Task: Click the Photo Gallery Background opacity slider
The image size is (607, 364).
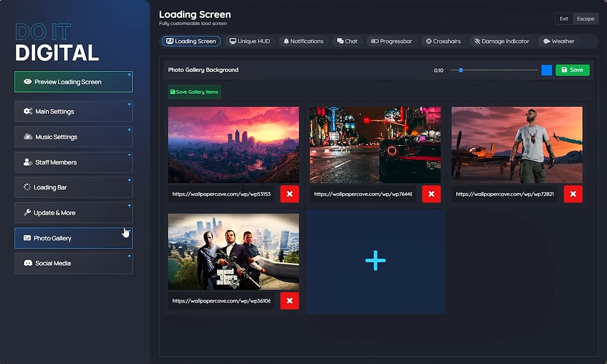Action: (x=494, y=70)
